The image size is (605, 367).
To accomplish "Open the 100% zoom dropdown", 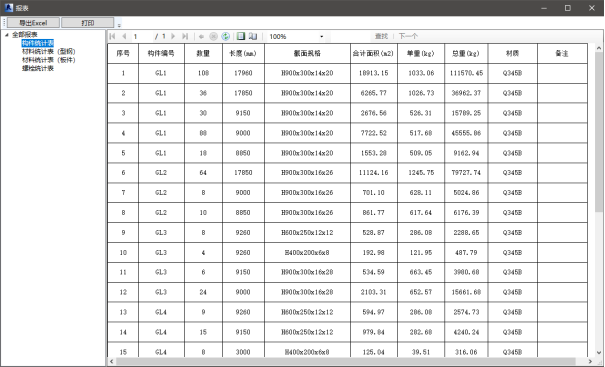I will [321, 37].
